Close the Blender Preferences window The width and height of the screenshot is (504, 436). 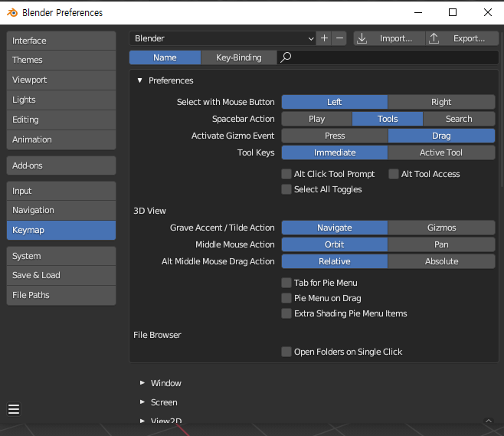(x=488, y=12)
